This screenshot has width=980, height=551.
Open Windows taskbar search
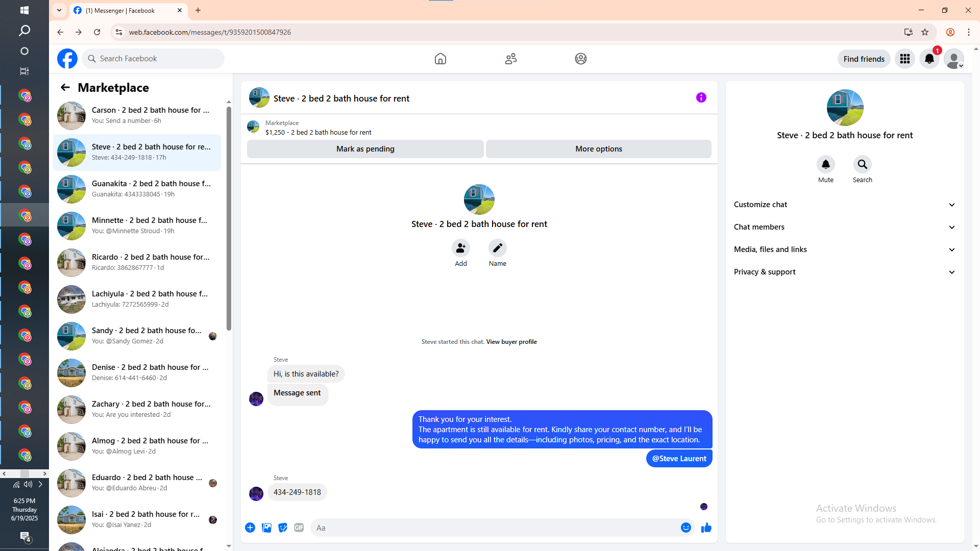(24, 31)
